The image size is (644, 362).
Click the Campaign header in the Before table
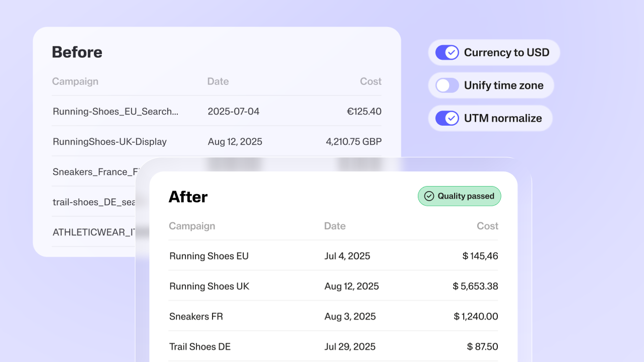click(75, 81)
